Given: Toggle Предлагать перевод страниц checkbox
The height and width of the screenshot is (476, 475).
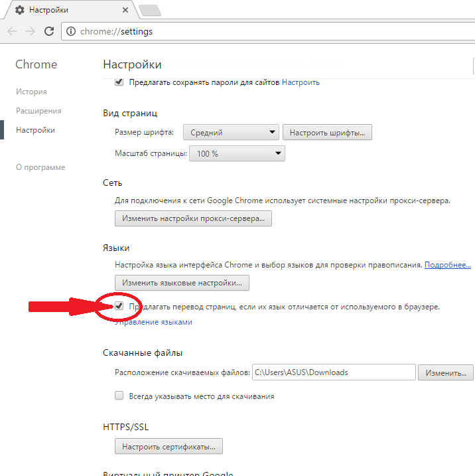Looking at the screenshot, I should pyautogui.click(x=119, y=306).
